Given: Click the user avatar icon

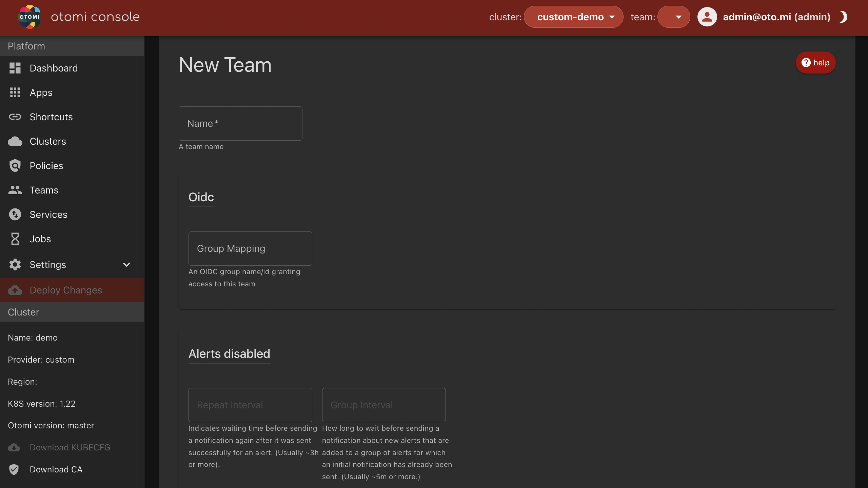Looking at the screenshot, I should [707, 17].
